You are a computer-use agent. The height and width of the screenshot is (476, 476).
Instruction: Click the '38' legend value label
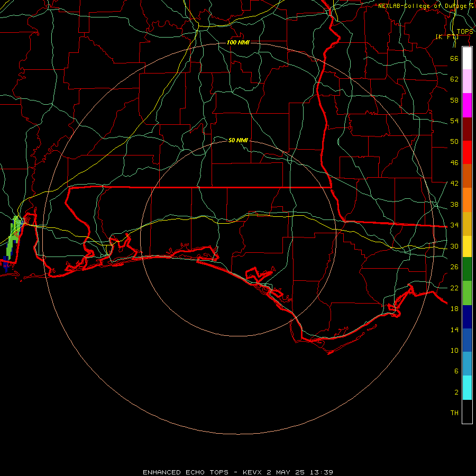coord(454,204)
